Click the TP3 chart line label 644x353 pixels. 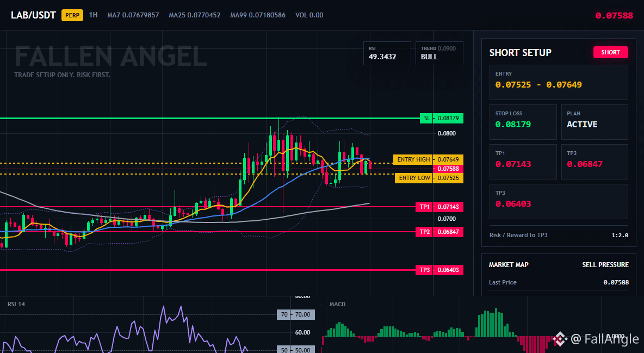click(x=424, y=270)
